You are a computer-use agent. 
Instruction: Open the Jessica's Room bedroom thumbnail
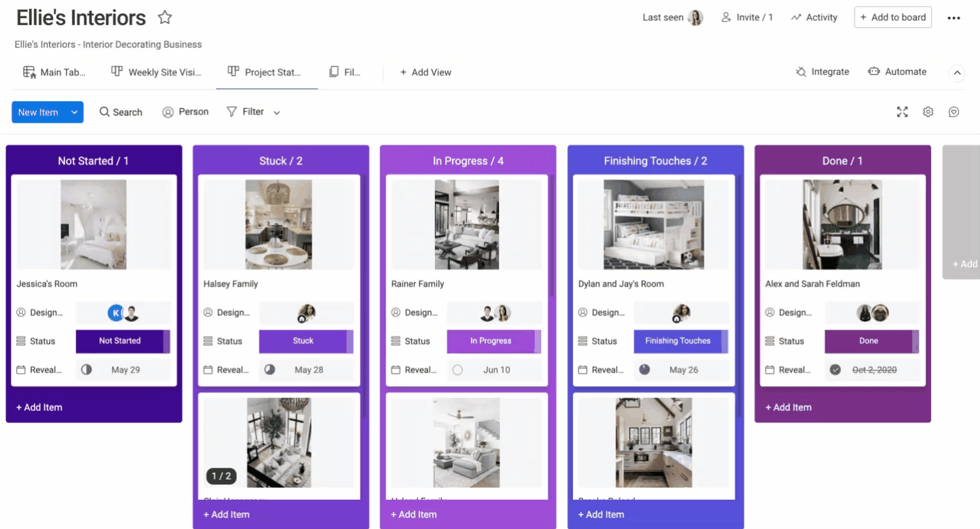click(x=94, y=225)
